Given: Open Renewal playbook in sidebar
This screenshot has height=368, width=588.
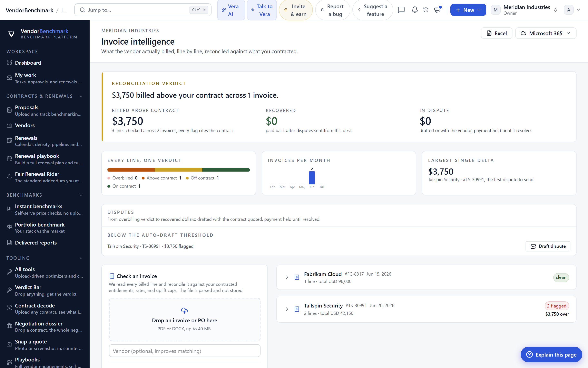Looking at the screenshot, I should click(45, 159).
